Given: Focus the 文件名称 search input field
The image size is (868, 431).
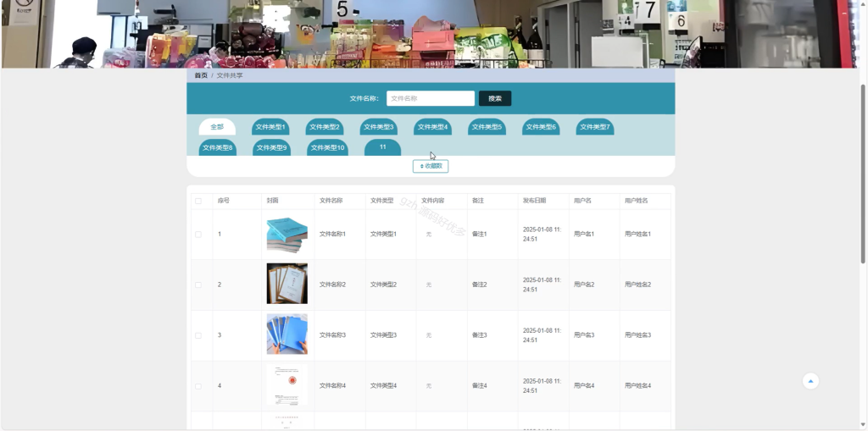Looking at the screenshot, I should coord(430,98).
